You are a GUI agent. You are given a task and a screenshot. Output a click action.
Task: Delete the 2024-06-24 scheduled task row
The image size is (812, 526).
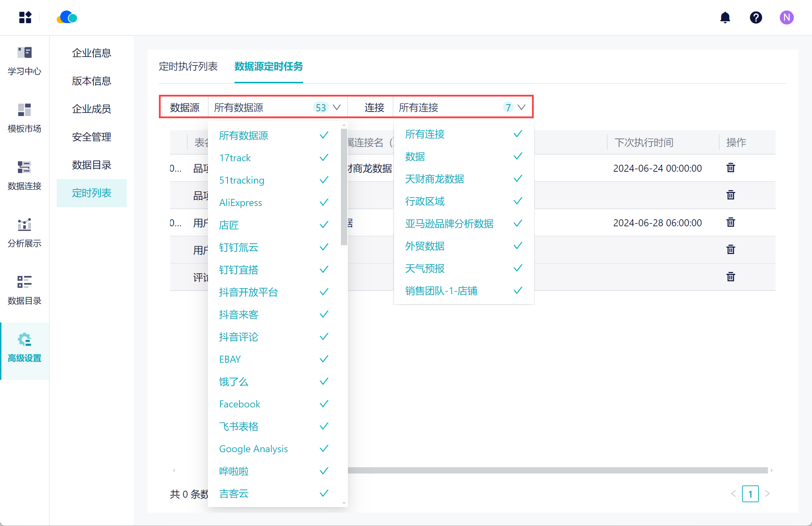coord(730,168)
